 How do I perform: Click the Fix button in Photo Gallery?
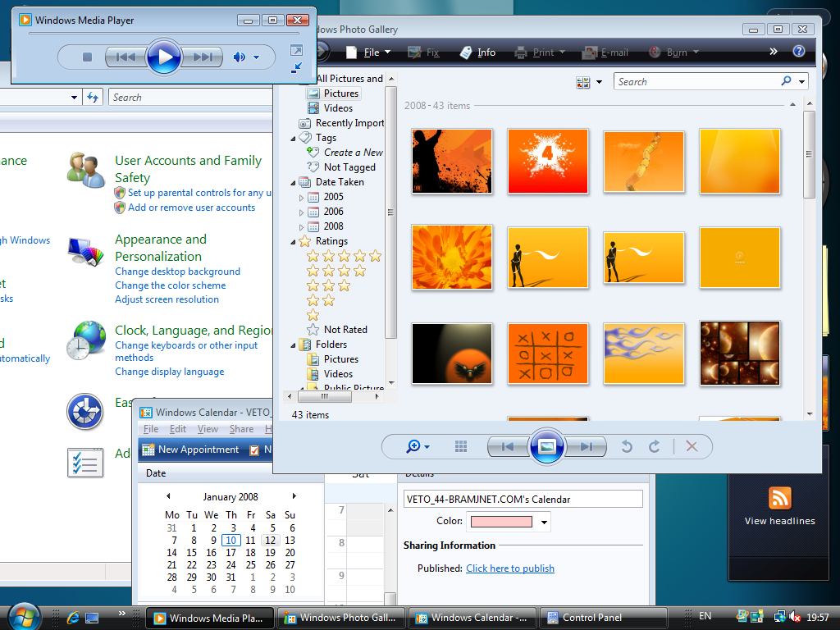click(x=423, y=52)
